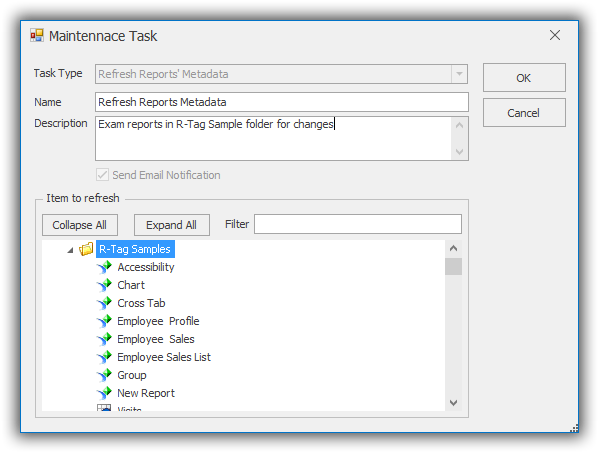Open the Task Type dropdown
This screenshot has height=453, width=599.
tap(459, 74)
